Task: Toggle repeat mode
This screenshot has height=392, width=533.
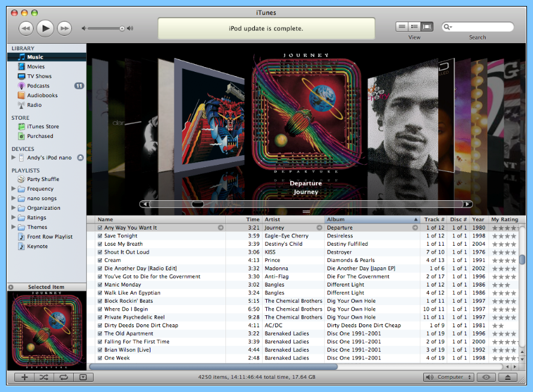Action: pos(63,377)
